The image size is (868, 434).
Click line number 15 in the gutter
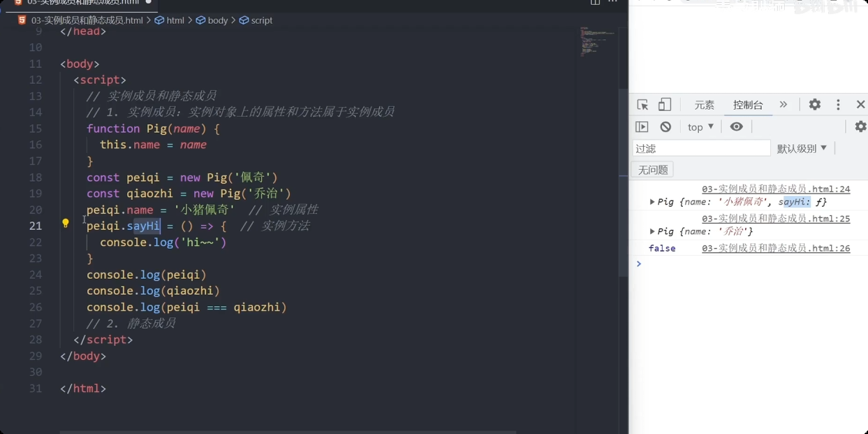tap(35, 129)
